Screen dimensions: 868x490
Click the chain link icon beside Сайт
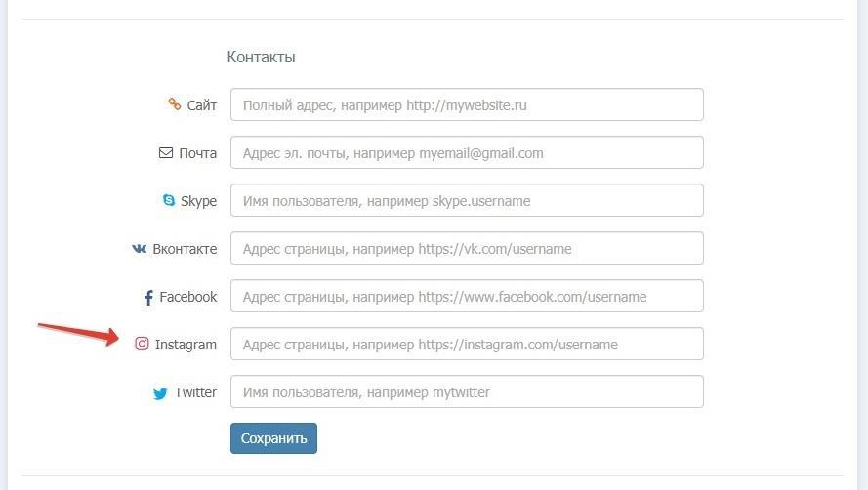click(175, 104)
